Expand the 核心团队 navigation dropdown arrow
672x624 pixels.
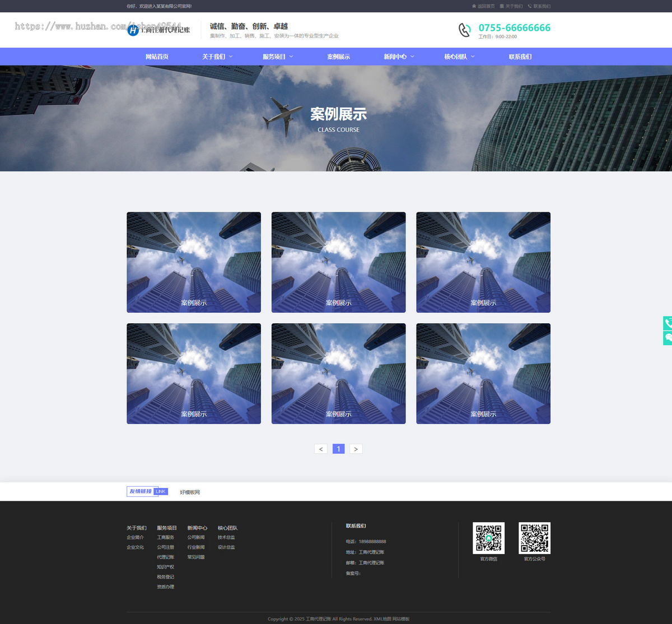pos(473,57)
